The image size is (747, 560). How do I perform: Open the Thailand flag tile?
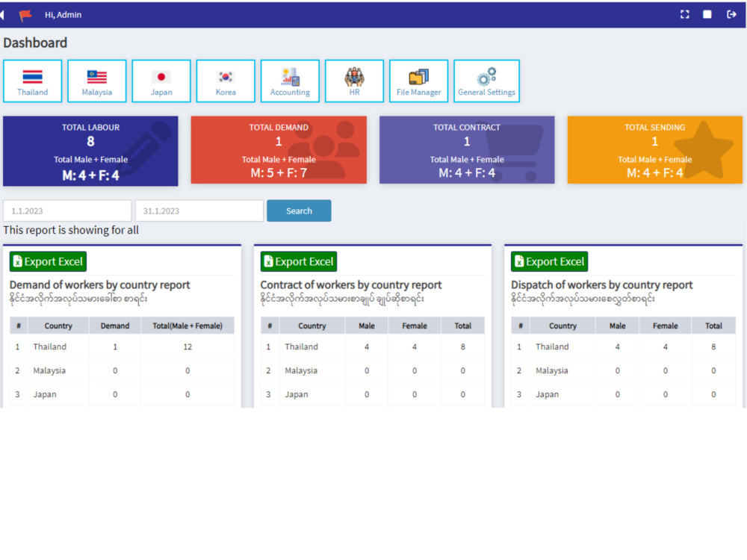point(32,81)
